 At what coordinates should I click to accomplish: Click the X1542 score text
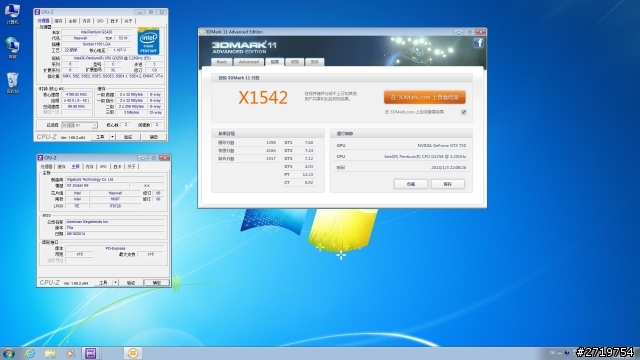click(x=263, y=98)
